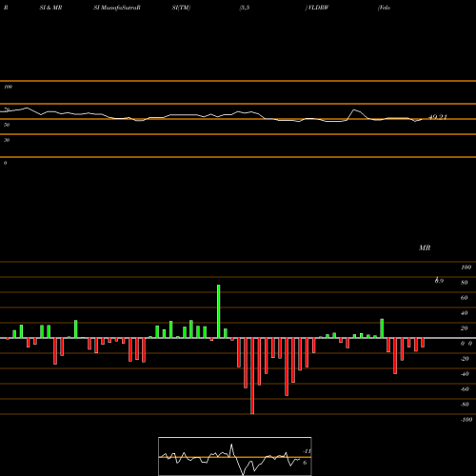Click the RSI axis label 100
This screenshot has height=476, width=476.
pyautogui.click(x=8, y=87)
